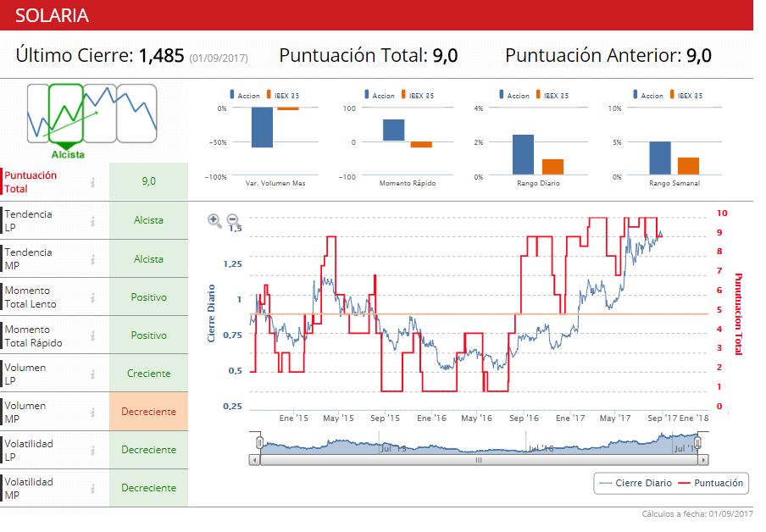This screenshot has height=532, width=766.
Task: Open info dots next to Volumen LP
Action: click(92, 374)
